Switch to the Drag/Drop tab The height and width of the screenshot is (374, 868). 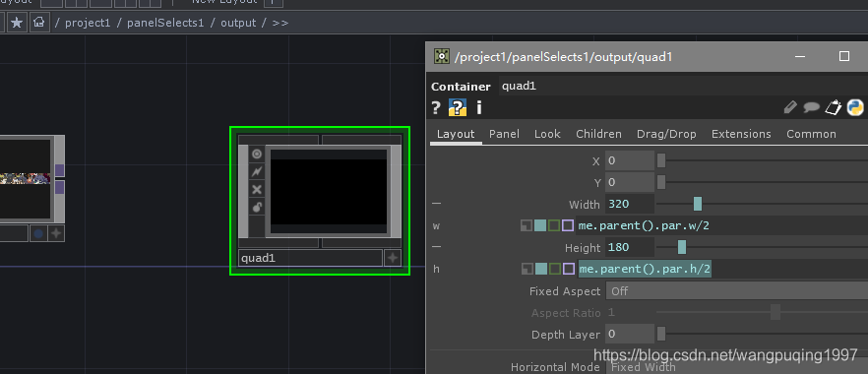pyautogui.click(x=666, y=134)
